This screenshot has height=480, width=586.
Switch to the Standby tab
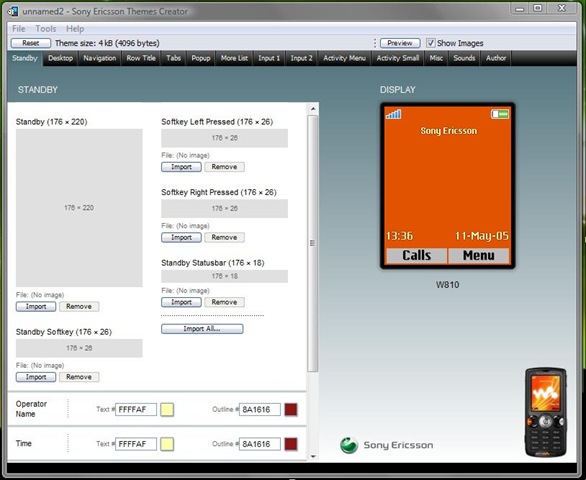pos(25,58)
